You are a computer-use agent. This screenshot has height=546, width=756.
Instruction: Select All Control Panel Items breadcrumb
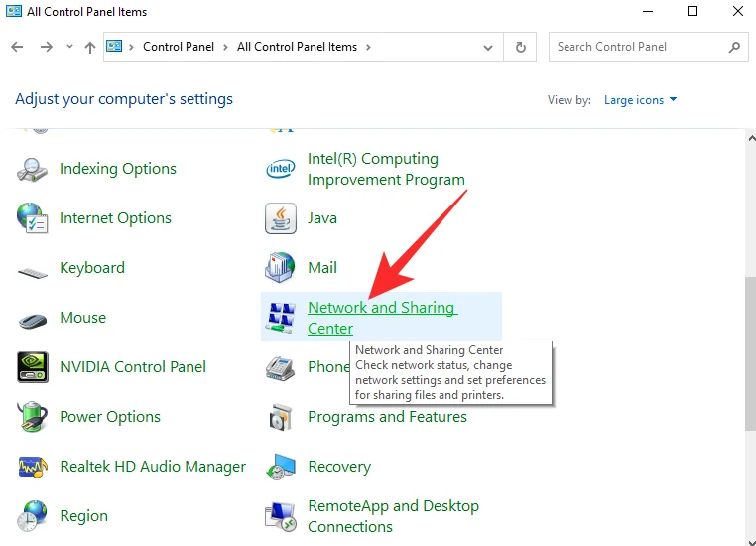pos(297,47)
